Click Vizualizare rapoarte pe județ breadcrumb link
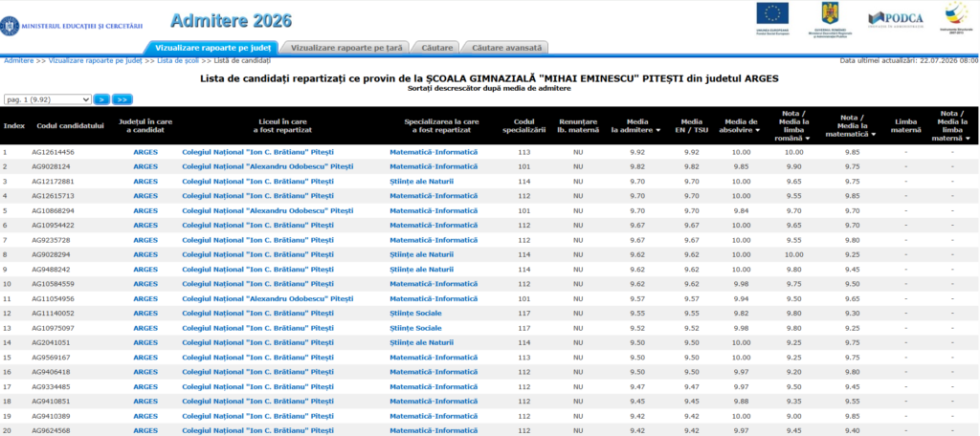 point(96,60)
